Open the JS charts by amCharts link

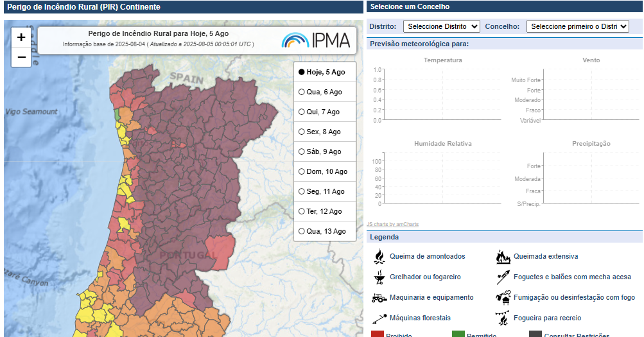tap(392, 224)
